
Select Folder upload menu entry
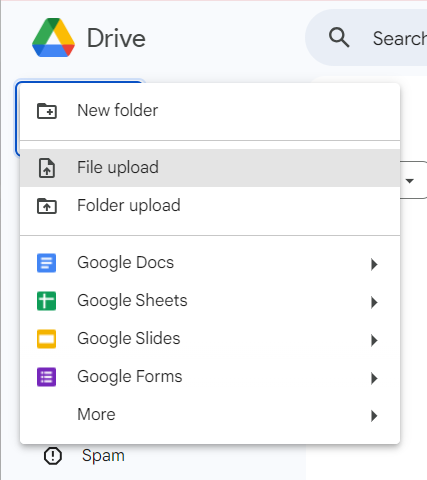click(x=210, y=206)
